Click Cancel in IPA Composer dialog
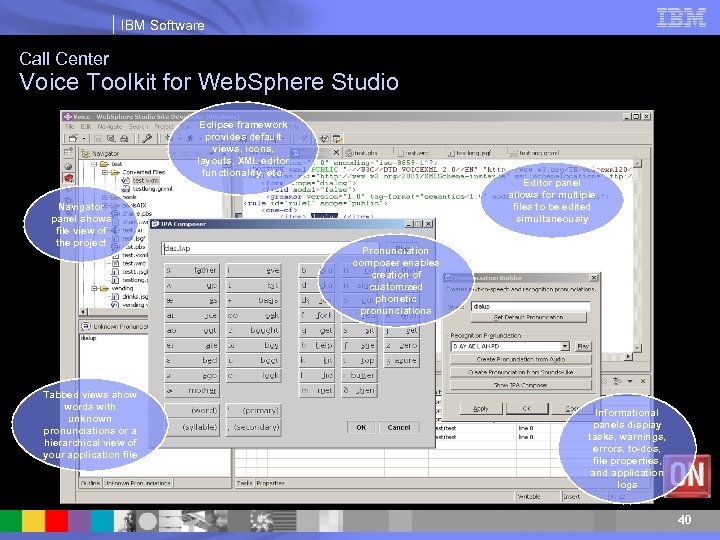The image size is (720, 540). pos(399,428)
